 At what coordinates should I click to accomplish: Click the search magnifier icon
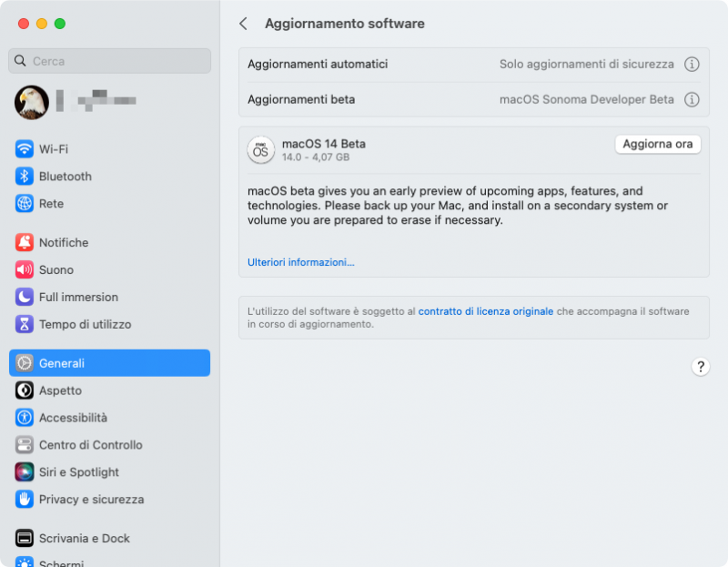[20, 61]
